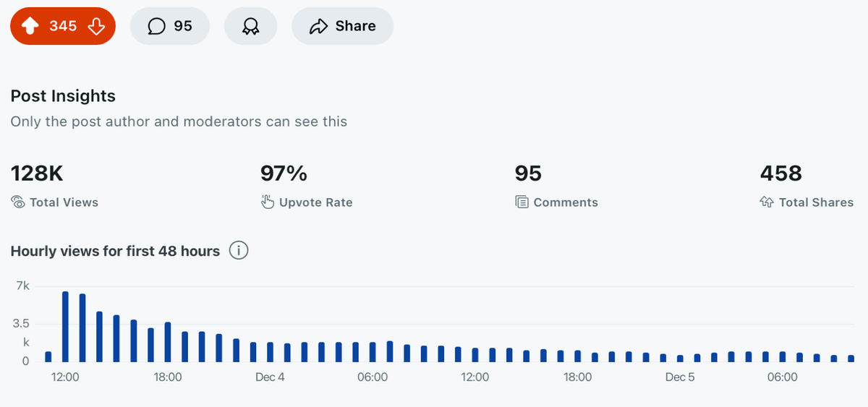Screen dimensions: 868x407
Task: Click the Dec 4 label on the chart axis
Action: coord(270,377)
